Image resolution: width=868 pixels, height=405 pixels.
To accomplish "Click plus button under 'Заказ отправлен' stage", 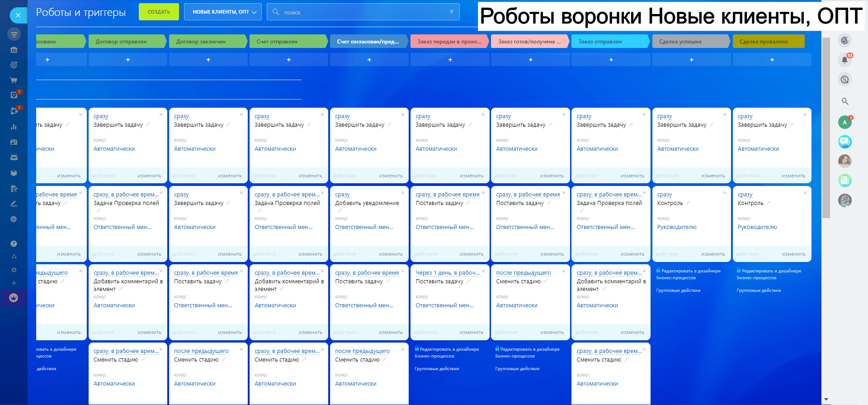I will click(x=611, y=60).
